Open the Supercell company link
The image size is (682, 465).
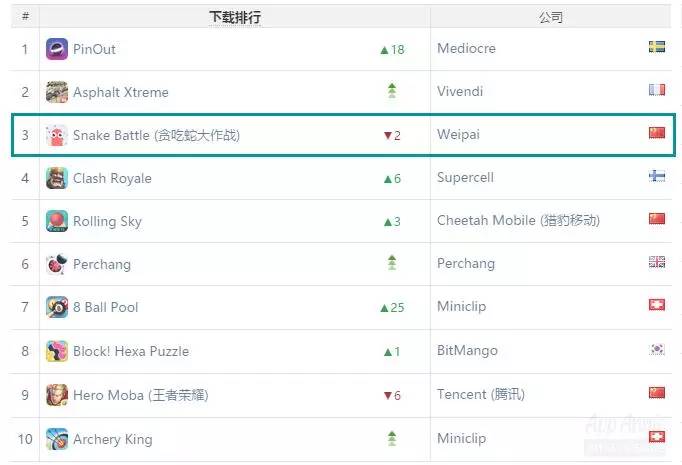[x=465, y=178]
